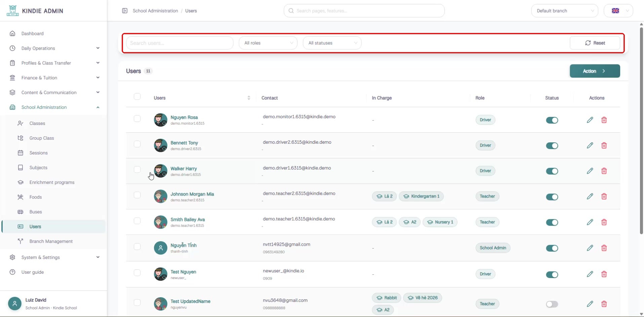Click trash icon for Walker Harry
Image resolution: width=644 pixels, height=317 pixels.
604,171
